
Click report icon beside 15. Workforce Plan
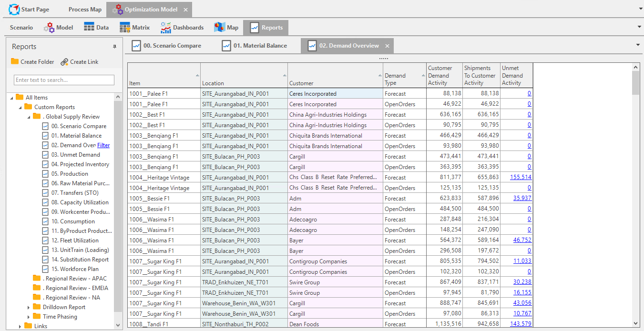pos(45,269)
